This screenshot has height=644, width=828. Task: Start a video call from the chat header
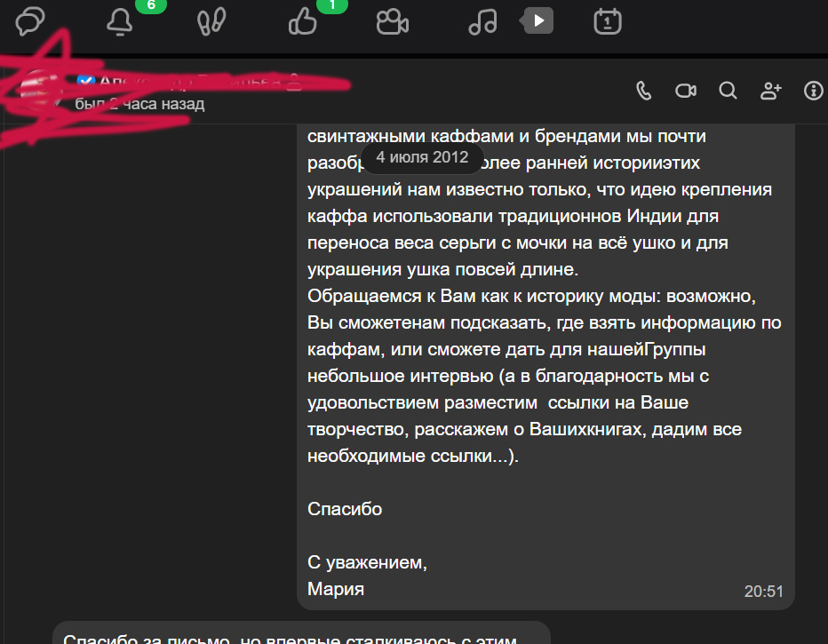(685, 91)
